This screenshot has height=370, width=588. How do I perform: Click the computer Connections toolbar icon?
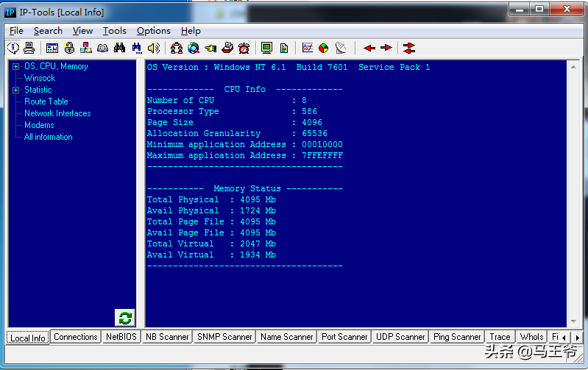click(x=29, y=48)
